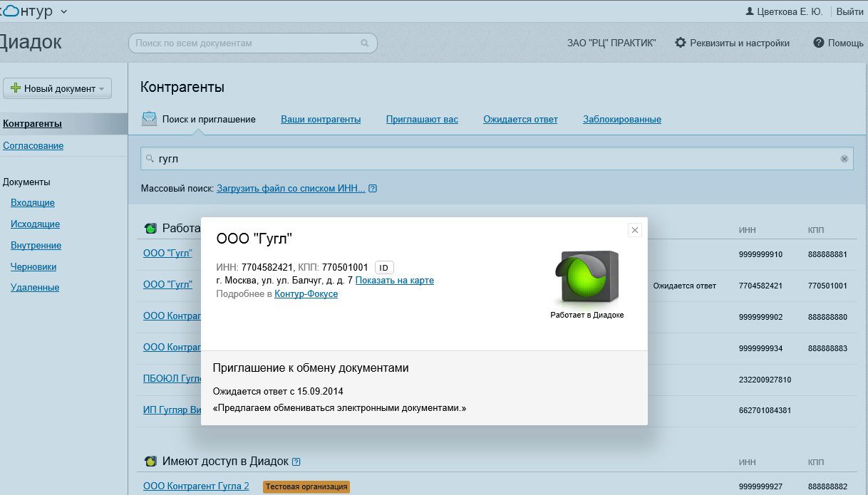Open Контур-Фокусе details link
Viewport: 868px width, 495px height.
coord(306,294)
